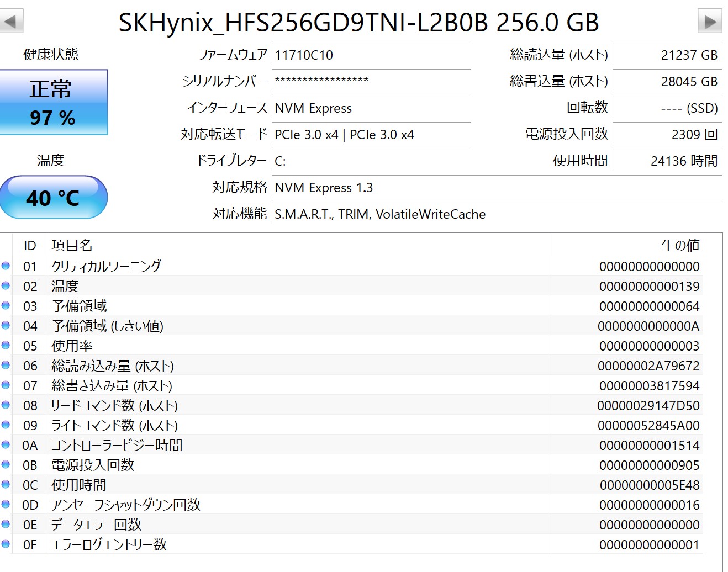728x572 pixels.
Task: Select the 総書き込み量 (ホスト) attribute name
Action: pyautogui.click(x=112, y=385)
